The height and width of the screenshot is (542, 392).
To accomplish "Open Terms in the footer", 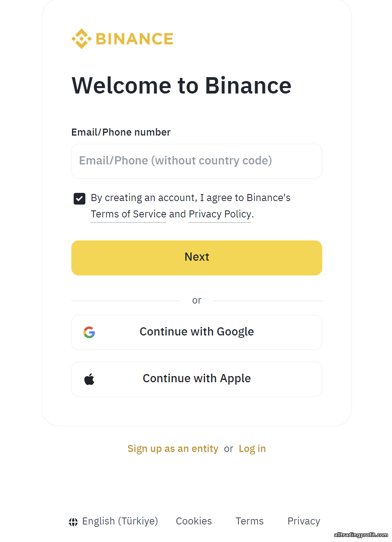I will pyautogui.click(x=249, y=521).
